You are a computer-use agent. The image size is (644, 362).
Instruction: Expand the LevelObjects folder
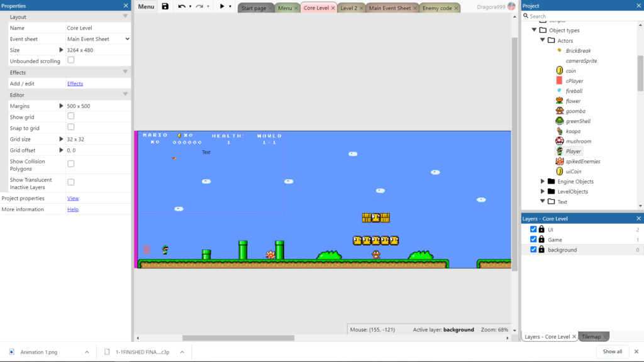click(543, 191)
